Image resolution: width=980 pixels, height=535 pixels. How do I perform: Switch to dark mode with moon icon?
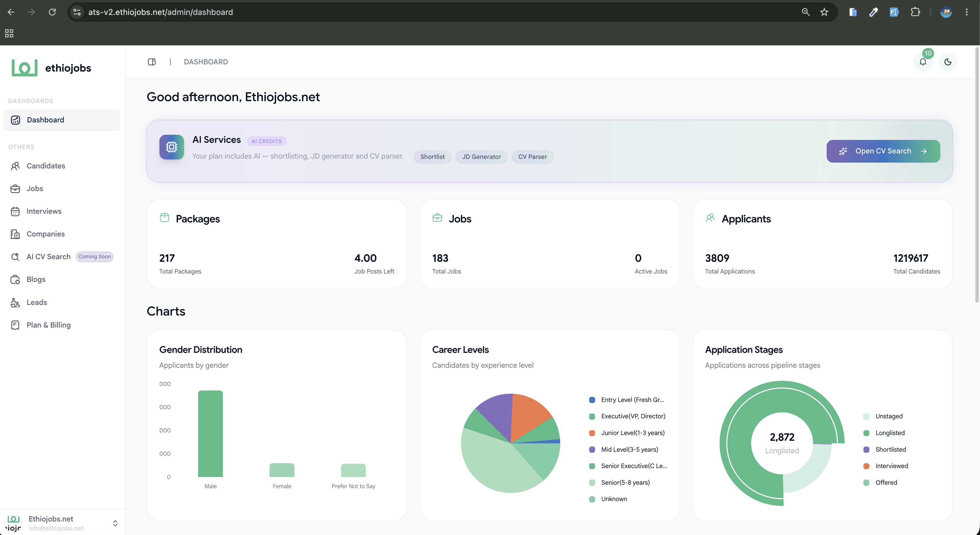(948, 62)
